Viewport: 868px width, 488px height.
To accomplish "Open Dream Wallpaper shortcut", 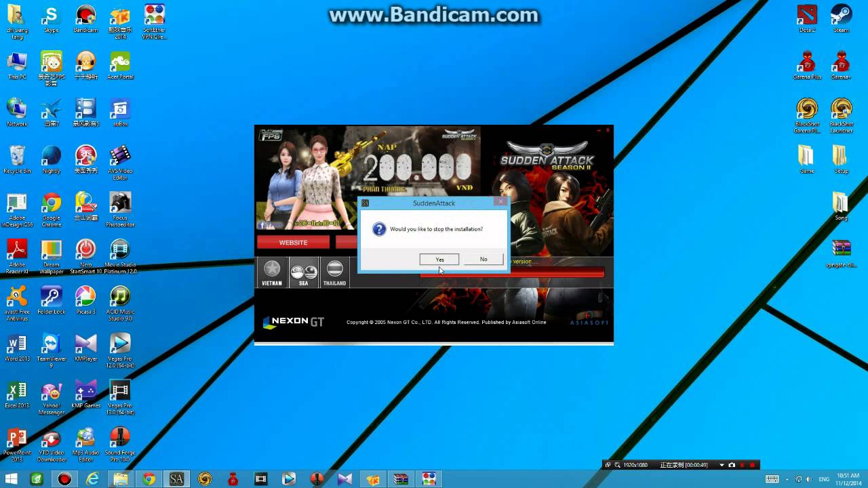I will (x=51, y=257).
